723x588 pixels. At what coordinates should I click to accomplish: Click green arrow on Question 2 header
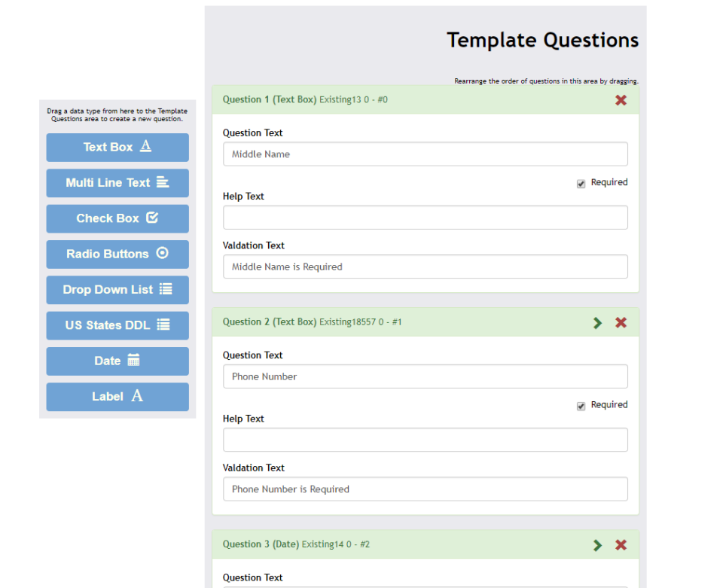pos(597,322)
